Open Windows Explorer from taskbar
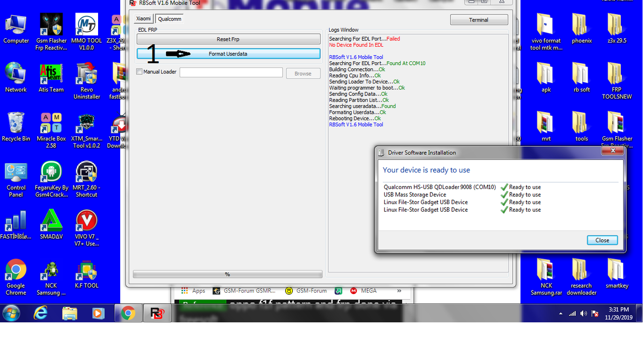The width and height of the screenshot is (644, 362). tap(69, 314)
